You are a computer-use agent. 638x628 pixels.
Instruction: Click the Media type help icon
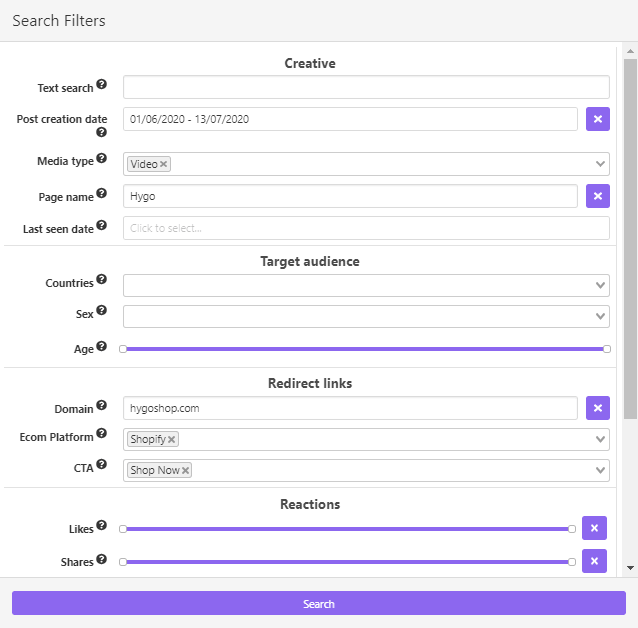(101, 158)
